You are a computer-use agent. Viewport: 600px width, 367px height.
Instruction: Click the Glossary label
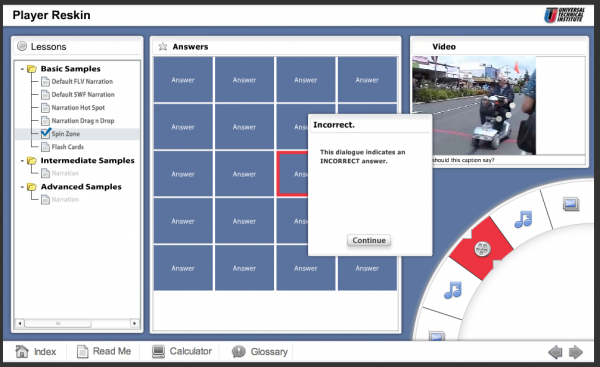coord(269,352)
